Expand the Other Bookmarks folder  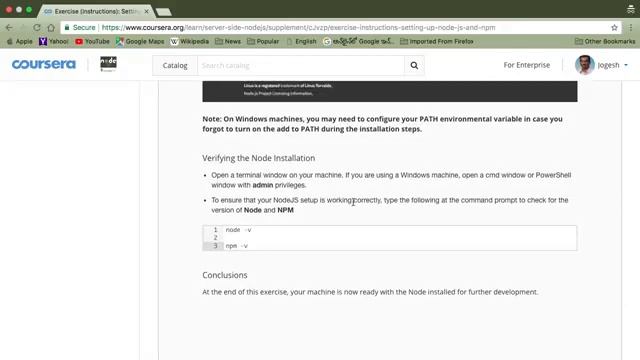[605, 41]
